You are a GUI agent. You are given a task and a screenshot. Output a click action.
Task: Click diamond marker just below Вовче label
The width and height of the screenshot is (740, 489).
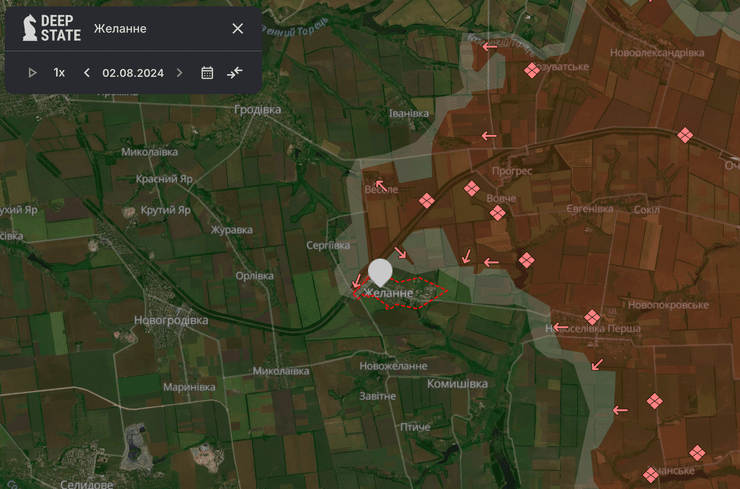pos(497,213)
